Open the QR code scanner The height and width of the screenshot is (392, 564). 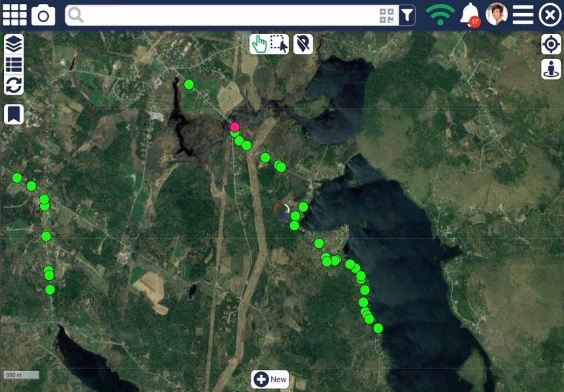[x=387, y=16]
